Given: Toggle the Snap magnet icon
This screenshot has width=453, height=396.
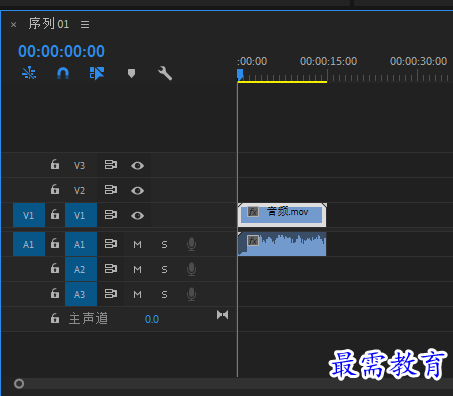Looking at the screenshot, I should click(x=63, y=73).
